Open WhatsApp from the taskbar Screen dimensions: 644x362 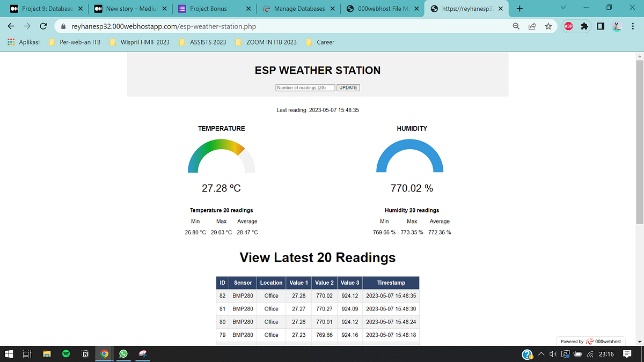(x=123, y=353)
